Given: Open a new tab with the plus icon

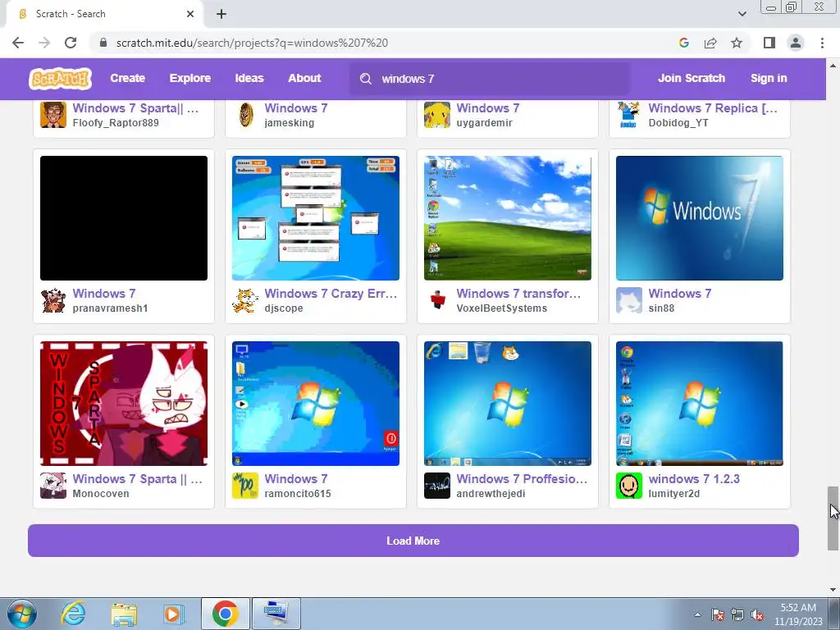Looking at the screenshot, I should pos(221,14).
